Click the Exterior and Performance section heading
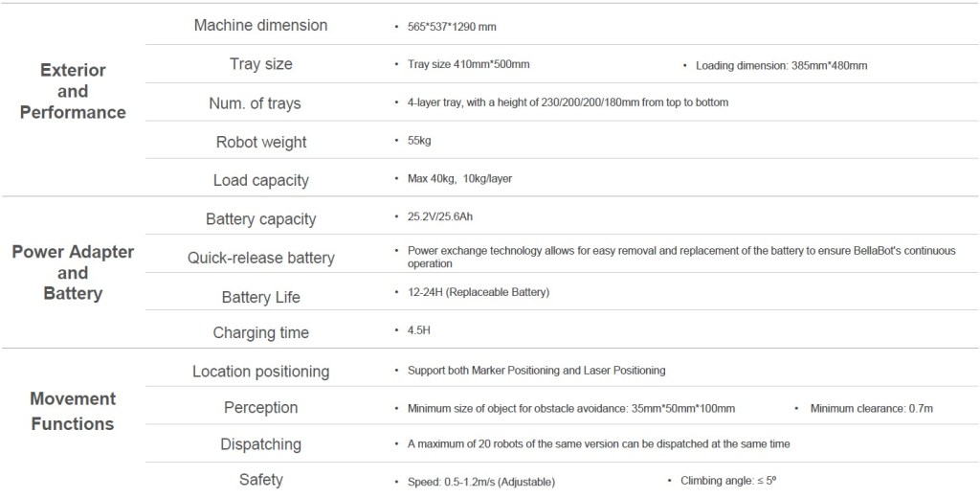This screenshot has width=980, height=498. tap(73, 91)
